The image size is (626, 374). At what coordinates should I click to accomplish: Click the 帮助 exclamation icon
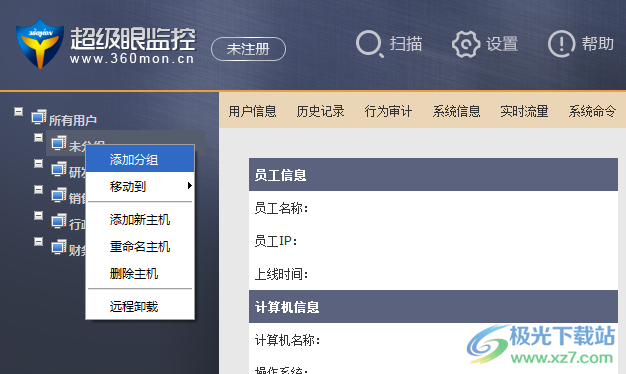(561, 44)
